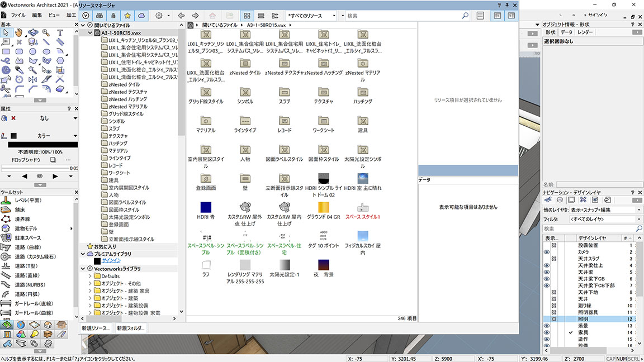Enable the ドロップシャドウ checkbox
Viewport: 644px width, 362px height.
tap(53, 160)
